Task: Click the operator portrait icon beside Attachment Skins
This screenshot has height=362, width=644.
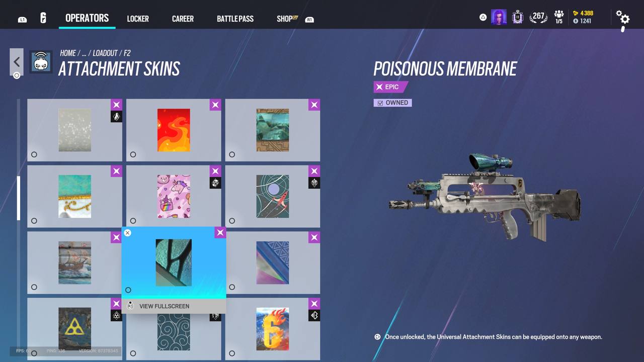Action: point(41,62)
